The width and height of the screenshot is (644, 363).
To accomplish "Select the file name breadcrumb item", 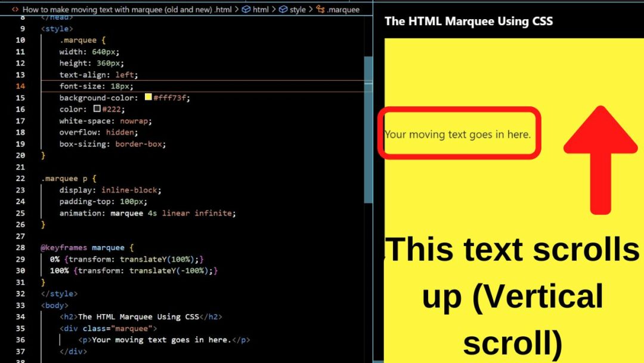I will pyautogui.click(x=126, y=10).
